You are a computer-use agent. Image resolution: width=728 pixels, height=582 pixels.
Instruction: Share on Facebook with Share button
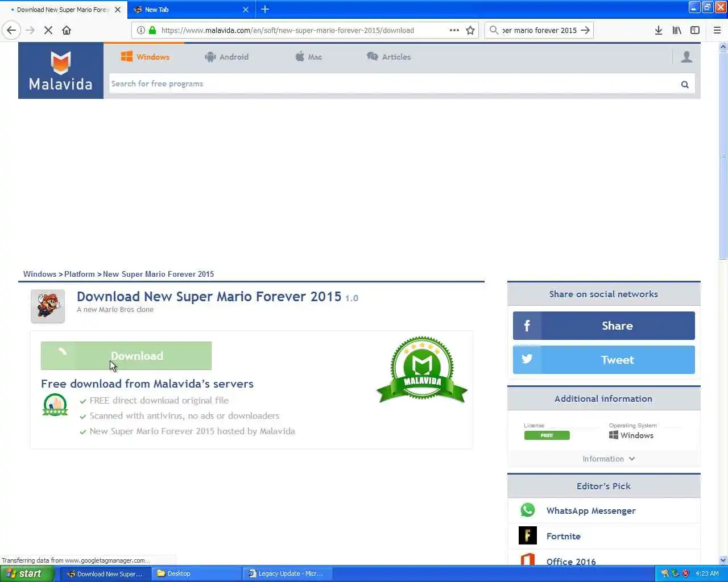[604, 326]
